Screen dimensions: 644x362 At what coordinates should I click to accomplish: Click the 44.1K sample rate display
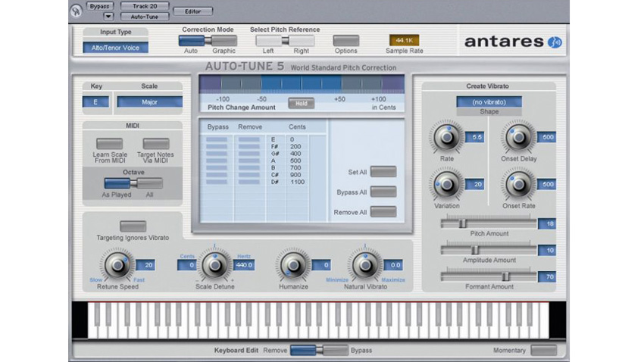coord(404,40)
